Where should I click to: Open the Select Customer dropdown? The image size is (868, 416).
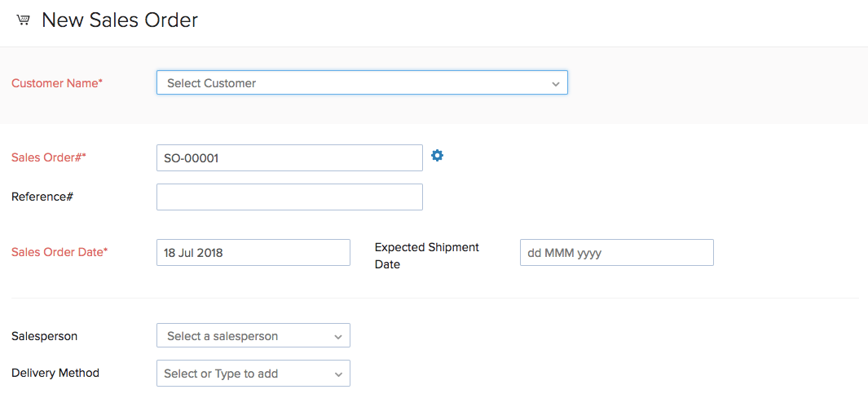point(352,83)
